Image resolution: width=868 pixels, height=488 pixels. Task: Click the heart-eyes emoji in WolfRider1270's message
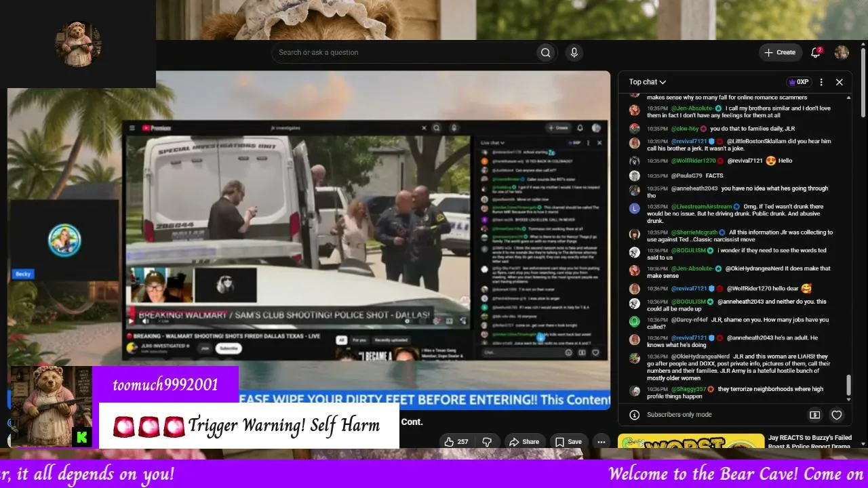tap(771, 161)
